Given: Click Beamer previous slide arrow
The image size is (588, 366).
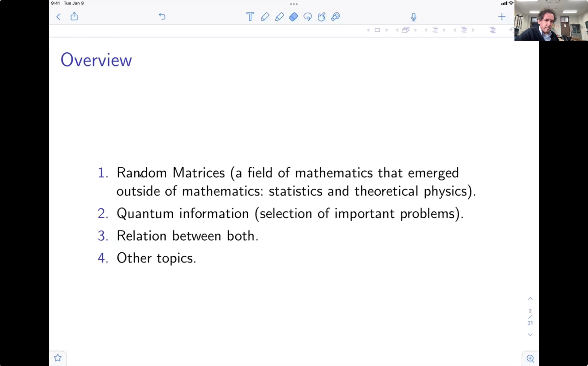Looking at the screenshot, I should point(368,30).
